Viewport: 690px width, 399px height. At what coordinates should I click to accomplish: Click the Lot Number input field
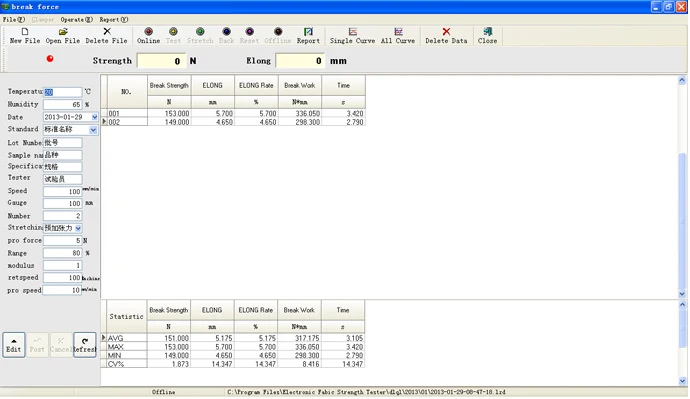[62, 143]
